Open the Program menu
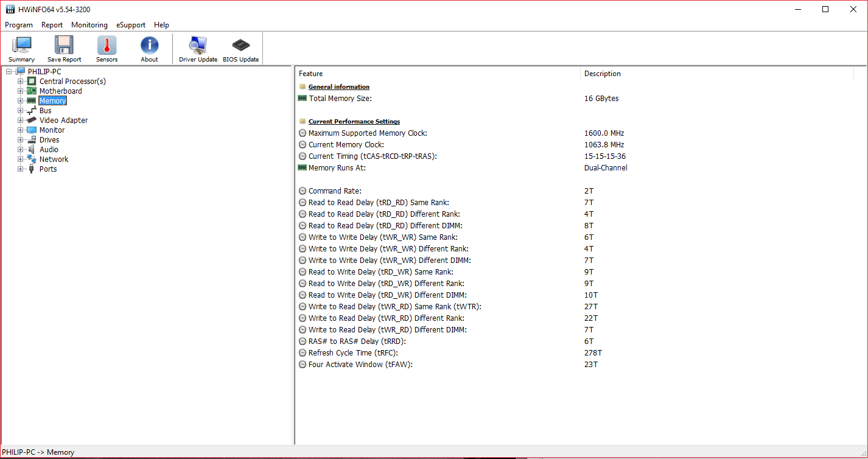The height and width of the screenshot is (459, 868). tap(19, 25)
